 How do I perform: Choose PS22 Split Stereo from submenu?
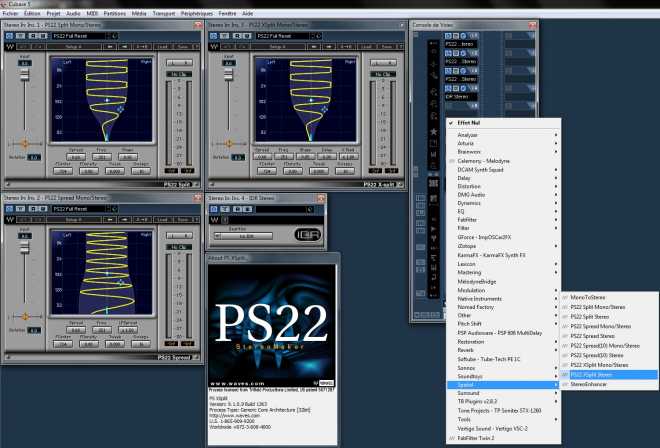click(x=609, y=317)
